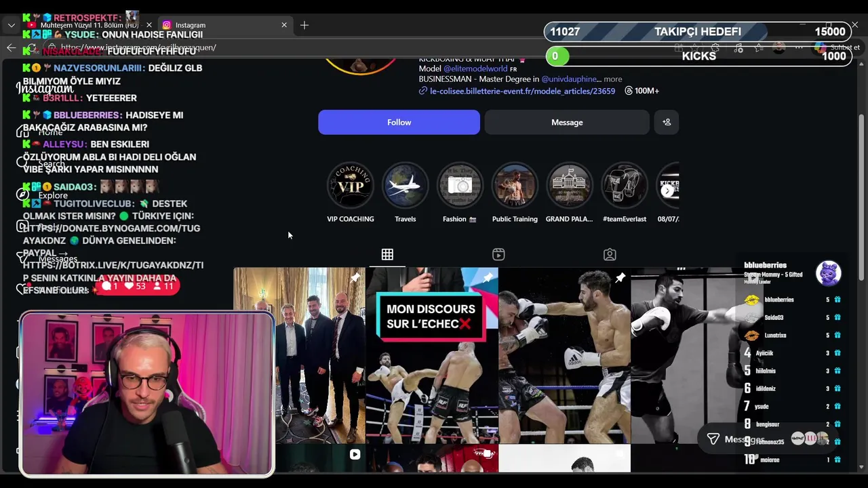Click the page vertical scrollbar

coord(861,197)
